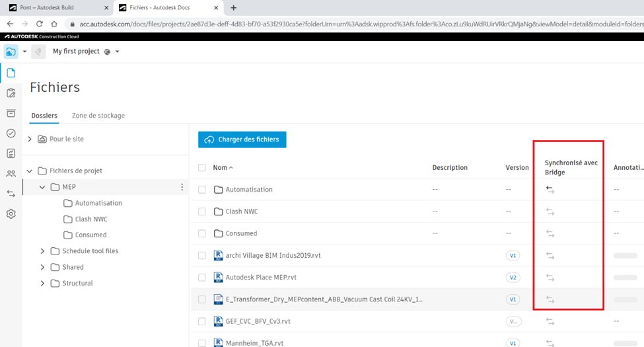Open a new browser tab with plus
Viewport: 644px width, 347px height.
[233, 7]
